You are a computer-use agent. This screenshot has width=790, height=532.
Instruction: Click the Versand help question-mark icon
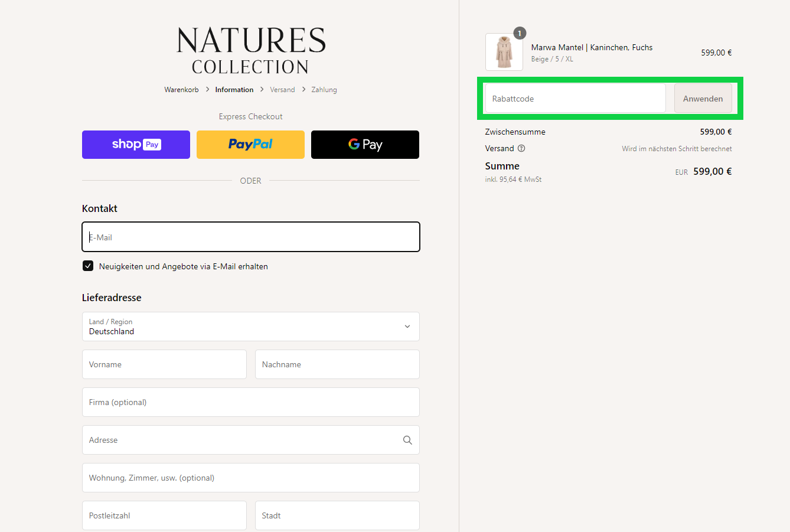pyautogui.click(x=521, y=148)
